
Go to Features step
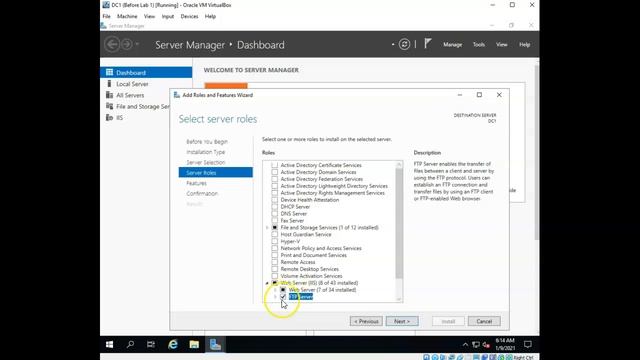point(196,183)
